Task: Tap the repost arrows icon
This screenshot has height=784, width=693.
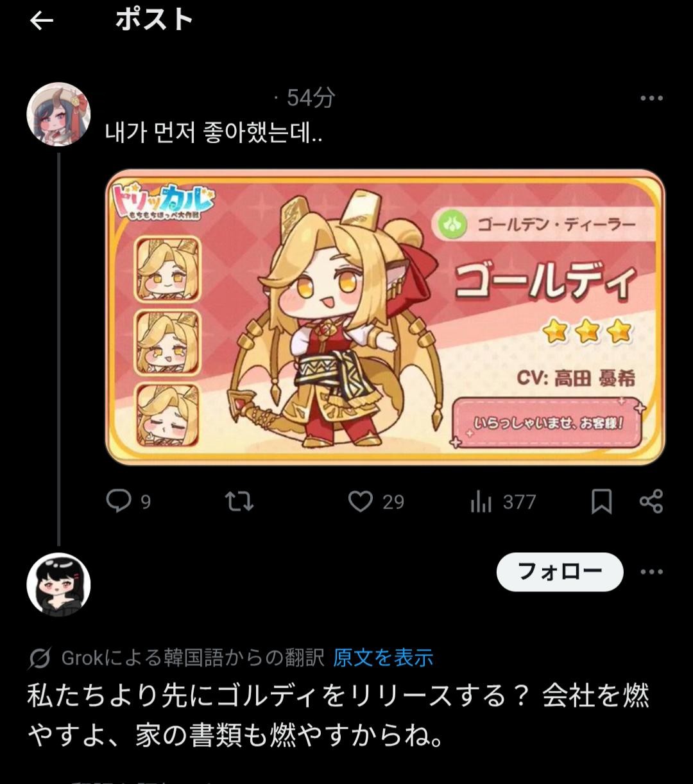Action: 239,501
